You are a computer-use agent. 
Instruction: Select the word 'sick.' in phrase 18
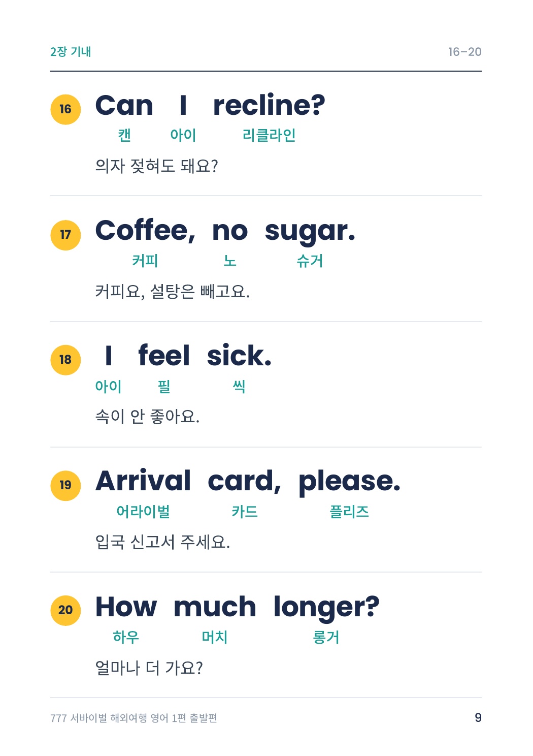coord(239,356)
